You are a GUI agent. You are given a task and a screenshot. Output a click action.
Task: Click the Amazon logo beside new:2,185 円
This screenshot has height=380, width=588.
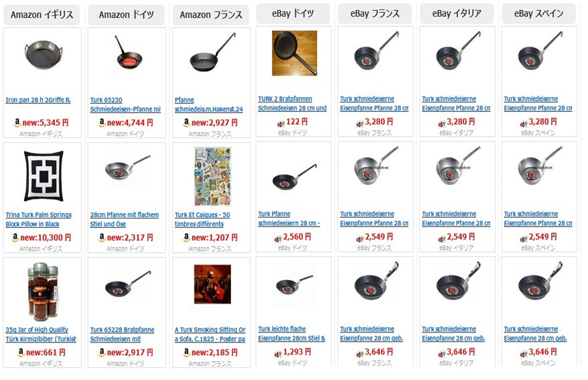186,352
